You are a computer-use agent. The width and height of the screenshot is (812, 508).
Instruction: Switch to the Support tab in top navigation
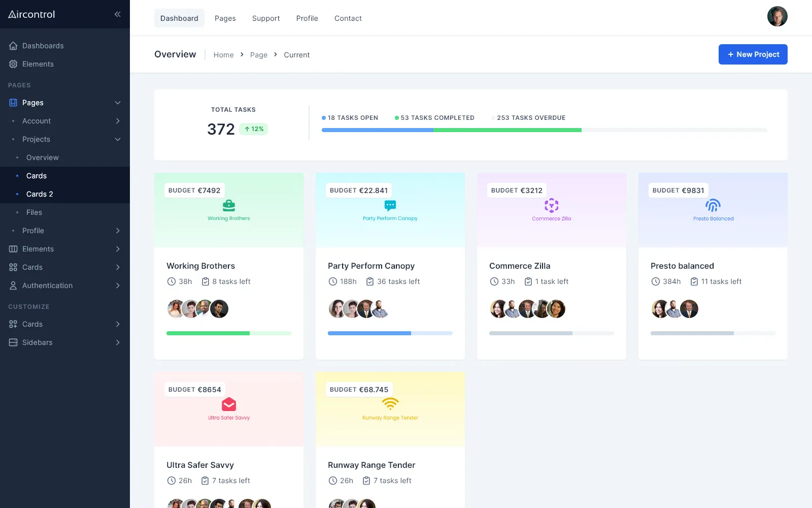266,18
